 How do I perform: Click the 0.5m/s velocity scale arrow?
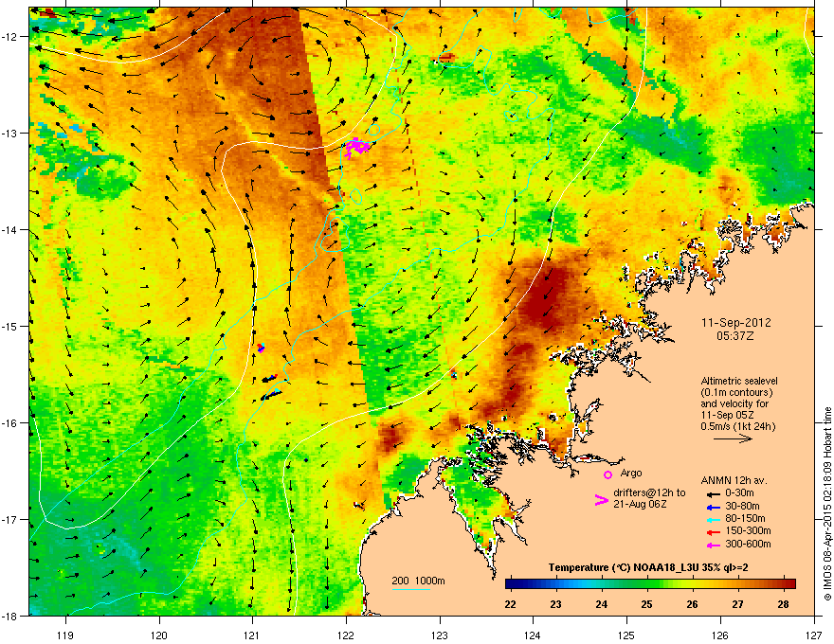click(x=733, y=438)
